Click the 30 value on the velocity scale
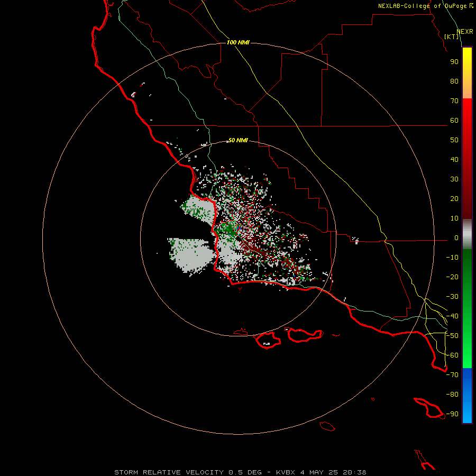 point(454,179)
